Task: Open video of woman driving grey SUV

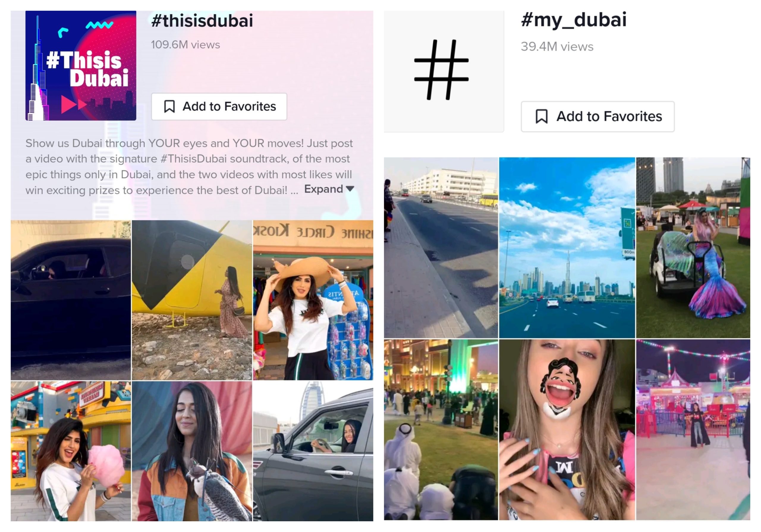Action: point(313,451)
